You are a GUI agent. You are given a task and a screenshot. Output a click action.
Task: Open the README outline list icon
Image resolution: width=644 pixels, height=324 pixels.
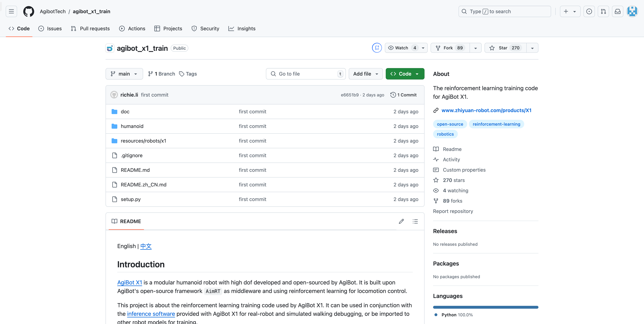pyautogui.click(x=415, y=221)
